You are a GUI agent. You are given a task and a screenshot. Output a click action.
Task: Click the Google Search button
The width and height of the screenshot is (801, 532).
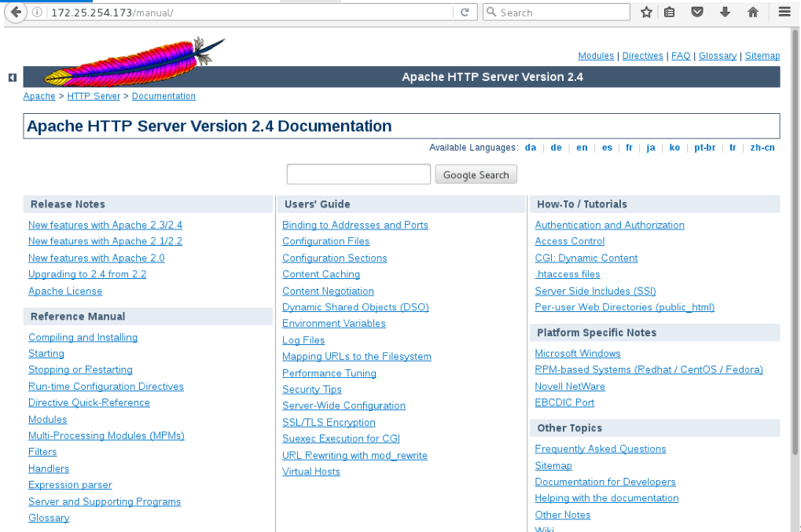click(476, 174)
